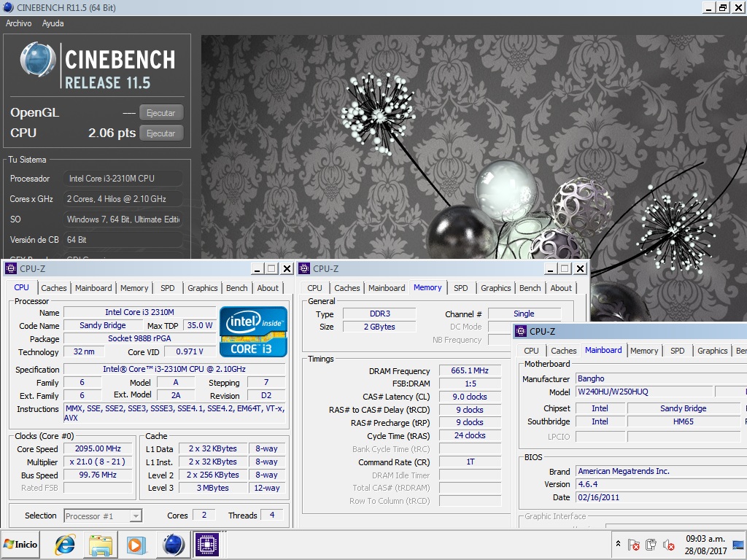Click DRAM Frequency value 665.1 MHz
Image resolution: width=747 pixels, height=560 pixels.
[x=470, y=370]
